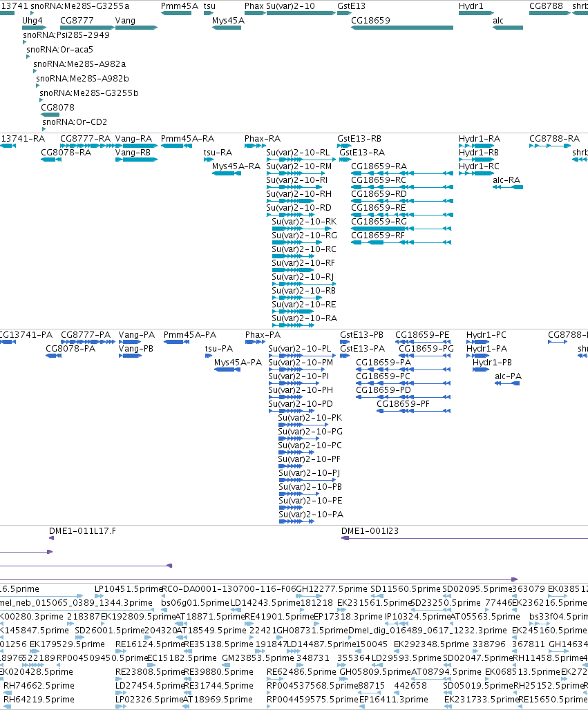Click the Phax-RA transcript label
The height and width of the screenshot is (710, 588).
click(263, 139)
